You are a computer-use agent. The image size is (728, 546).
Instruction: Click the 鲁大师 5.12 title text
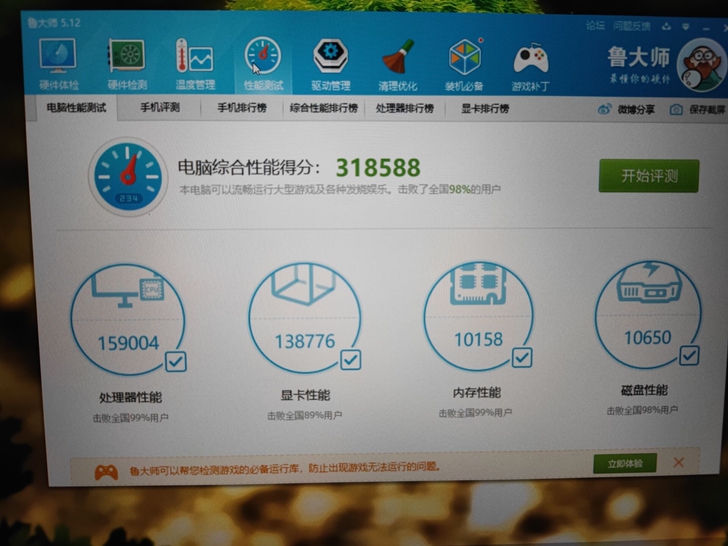pos(54,23)
